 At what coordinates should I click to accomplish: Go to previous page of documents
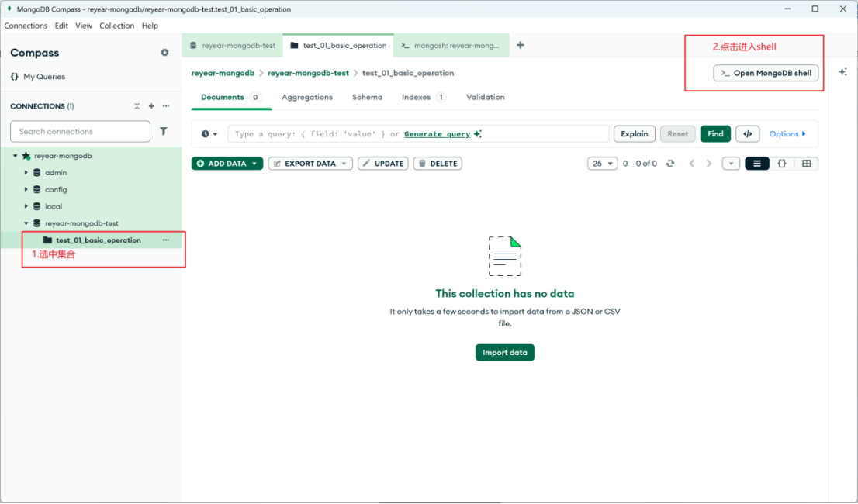pos(692,164)
